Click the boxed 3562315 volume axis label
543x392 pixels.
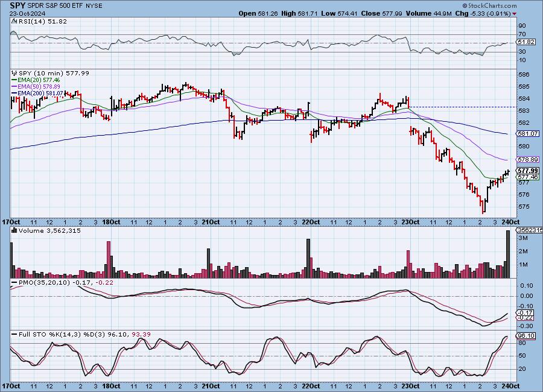(529, 230)
